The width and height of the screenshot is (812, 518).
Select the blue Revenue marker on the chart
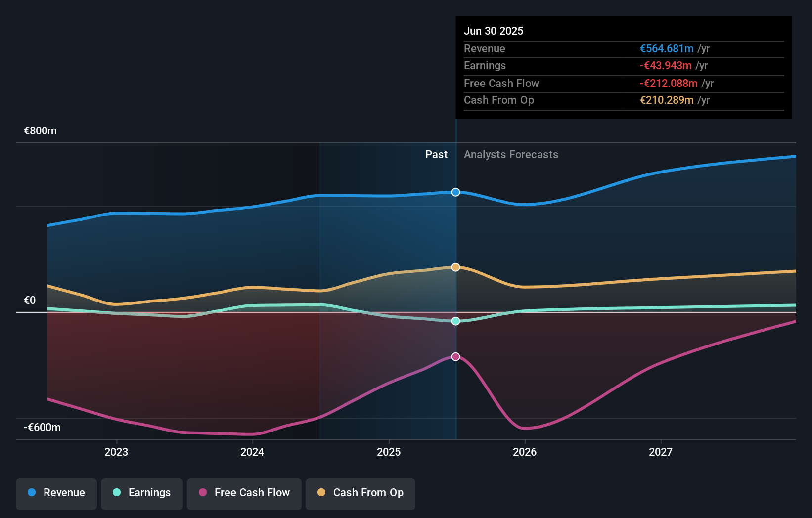tap(455, 192)
